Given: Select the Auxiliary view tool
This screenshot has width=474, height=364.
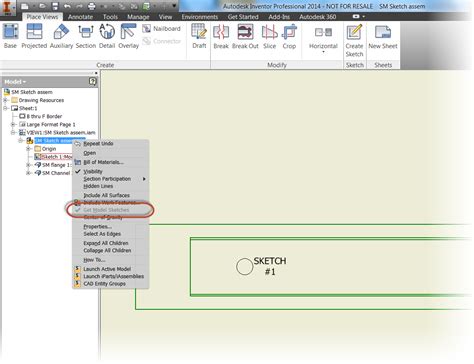Looking at the screenshot, I should pos(61,37).
